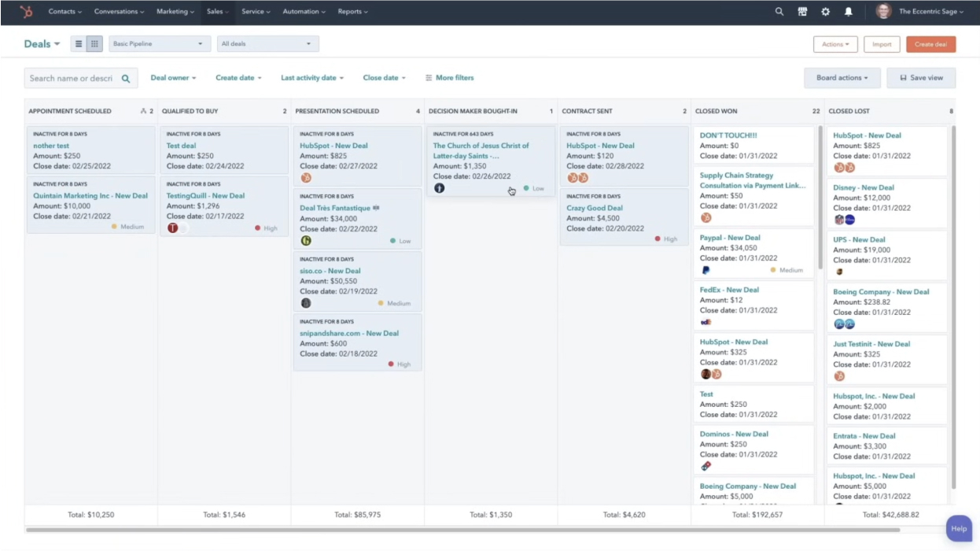Click owner avatar on TestingQuill deal
980x551 pixels.
[x=173, y=228]
